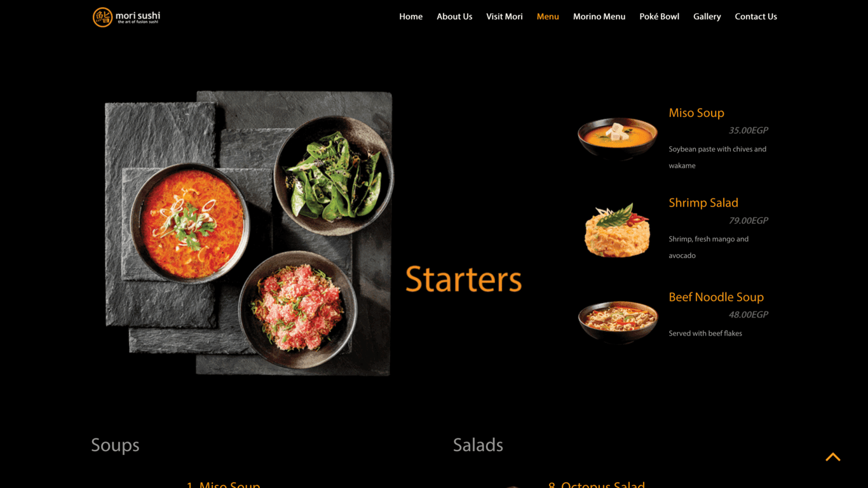Select the Beef Noodle Soup thumbnail
This screenshot has width=868, height=488.
pyautogui.click(x=618, y=322)
